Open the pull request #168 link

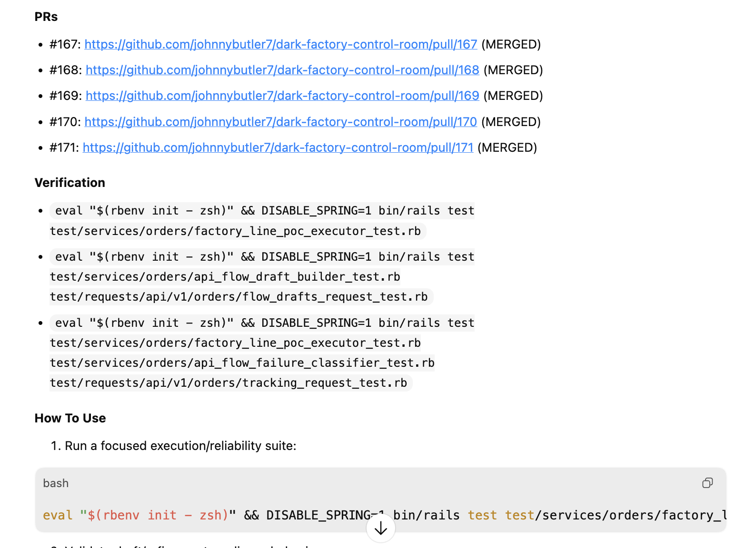click(282, 70)
